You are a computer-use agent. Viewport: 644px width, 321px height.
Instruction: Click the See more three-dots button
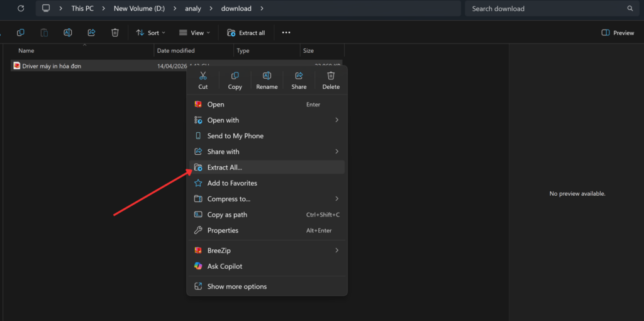(x=286, y=33)
